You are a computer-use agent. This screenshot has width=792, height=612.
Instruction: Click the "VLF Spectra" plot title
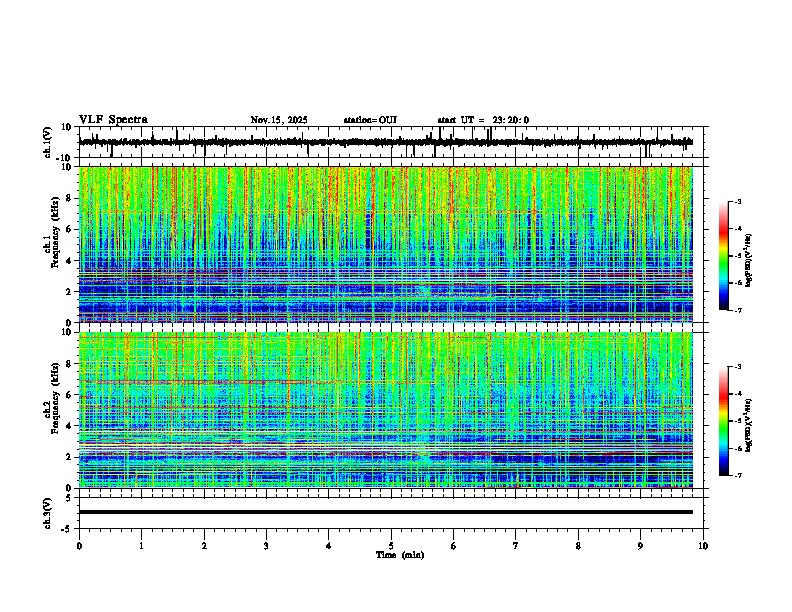pos(113,120)
